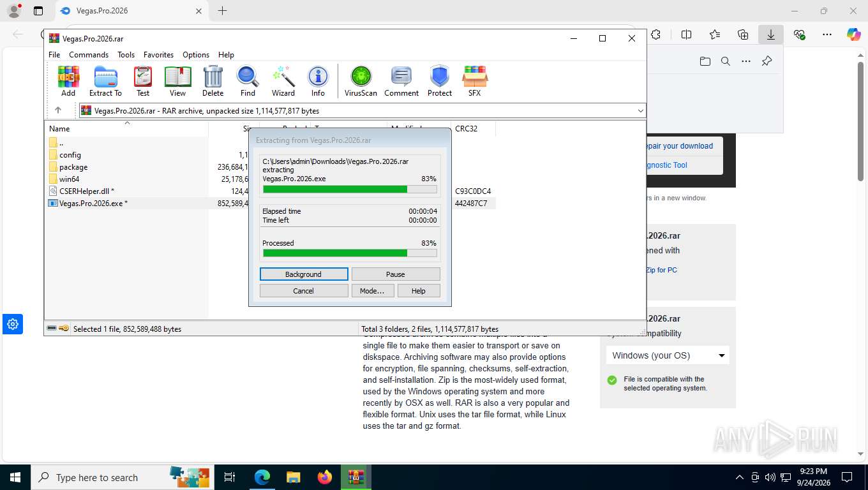This screenshot has width=868, height=490.
Task: Run the Test archive tool
Action: tap(143, 81)
